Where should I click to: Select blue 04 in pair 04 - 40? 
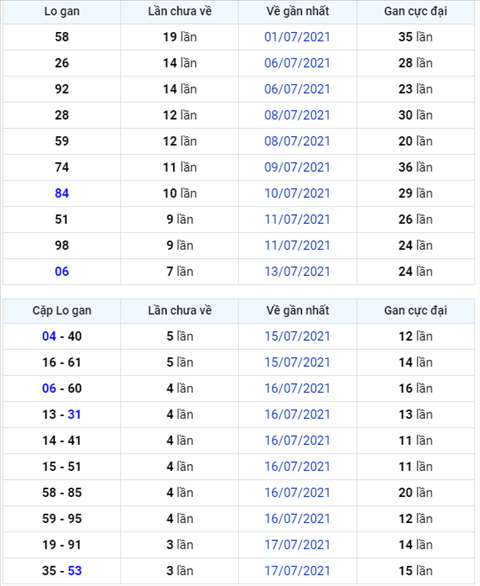point(49,336)
